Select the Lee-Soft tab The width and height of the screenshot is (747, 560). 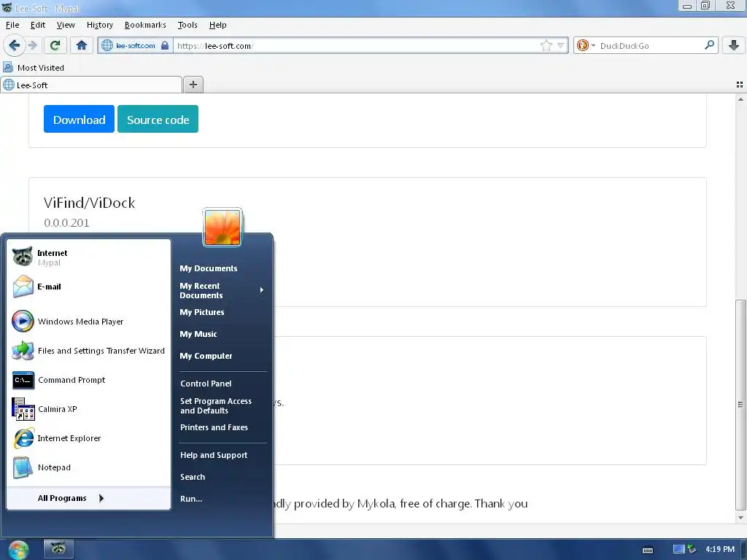coord(91,85)
